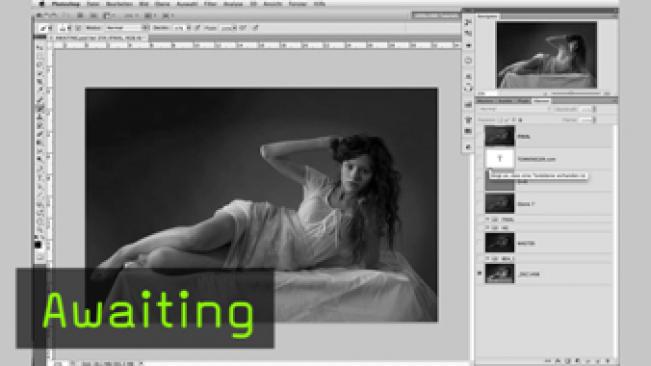
Task: Click the Navigator zoom in icon
Action: [x=607, y=93]
